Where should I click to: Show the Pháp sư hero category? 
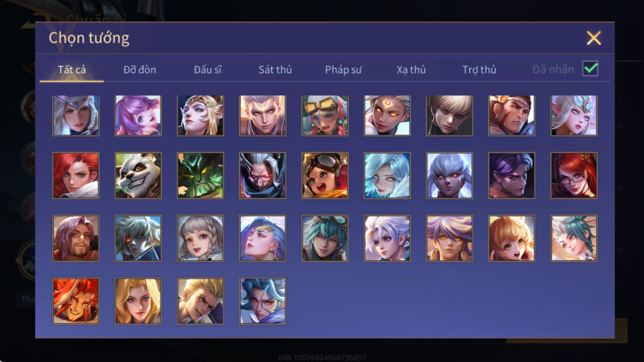coord(343,69)
